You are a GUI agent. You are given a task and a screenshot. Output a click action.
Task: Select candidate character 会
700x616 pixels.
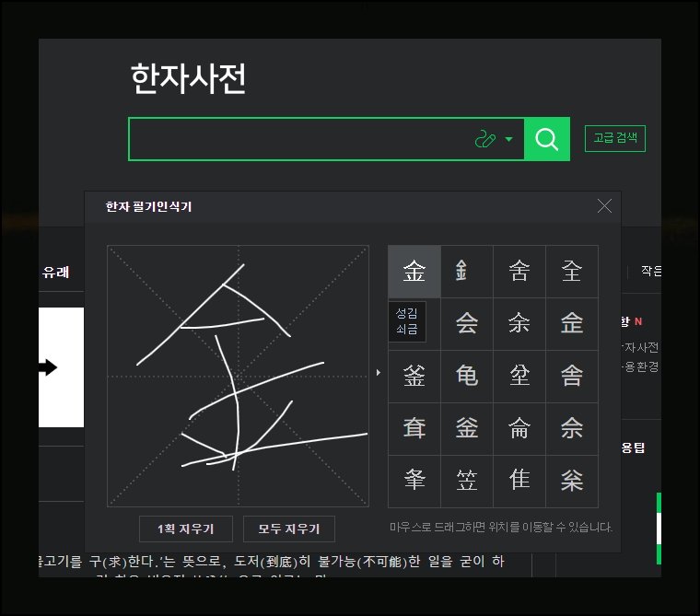tap(467, 323)
